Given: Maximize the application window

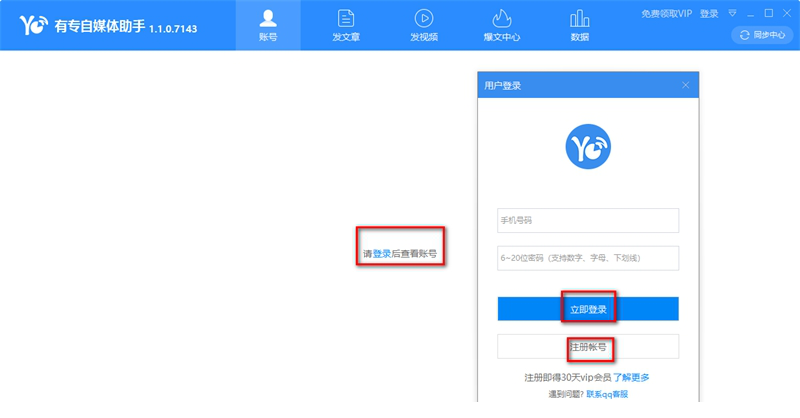Looking at the screenshot, I should pyautogui.click(x=769, y=13).
